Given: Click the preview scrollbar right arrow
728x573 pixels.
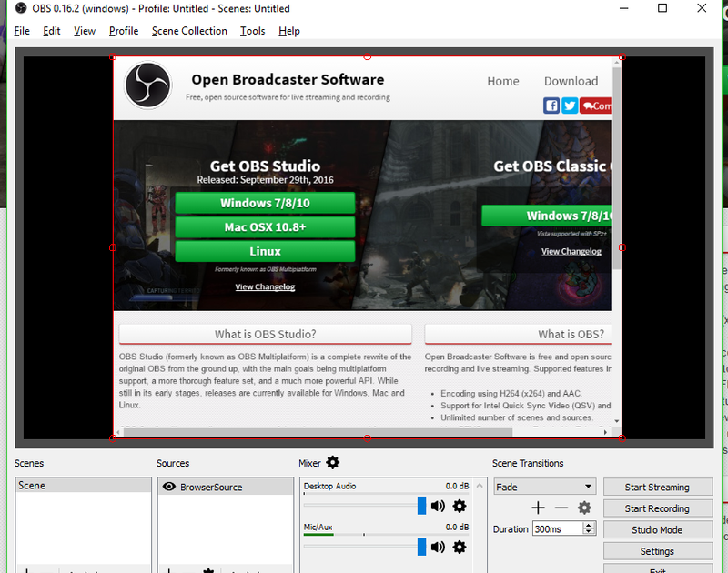Looking at the screenshot, I should [x=605, y=432].
